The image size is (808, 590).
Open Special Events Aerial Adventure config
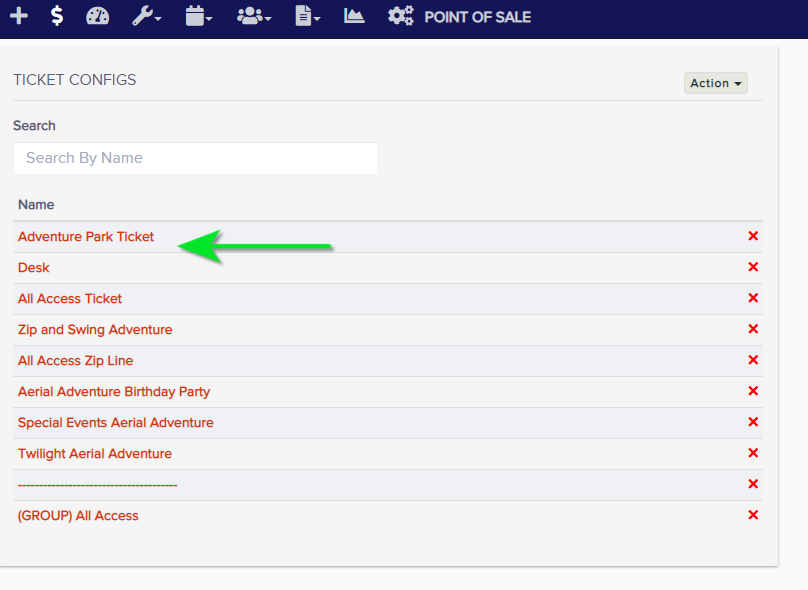pyautogui.click(x=115, y=423)
